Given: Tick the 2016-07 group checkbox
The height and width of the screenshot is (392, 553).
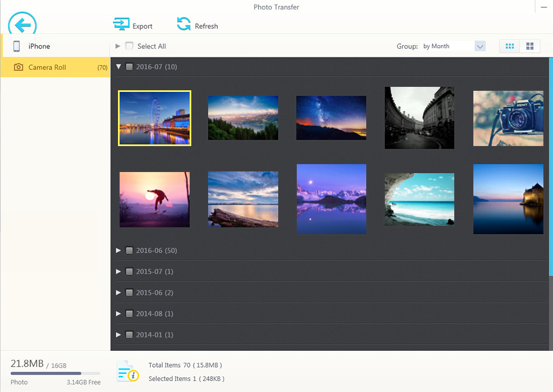Looking at the screenshot, I should (x=129, y=67).
